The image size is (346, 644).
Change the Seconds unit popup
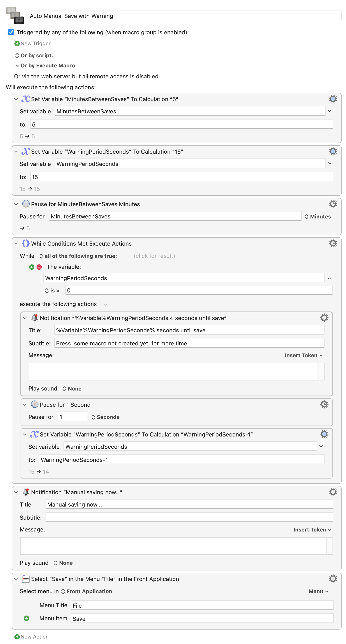pos(105,417)
